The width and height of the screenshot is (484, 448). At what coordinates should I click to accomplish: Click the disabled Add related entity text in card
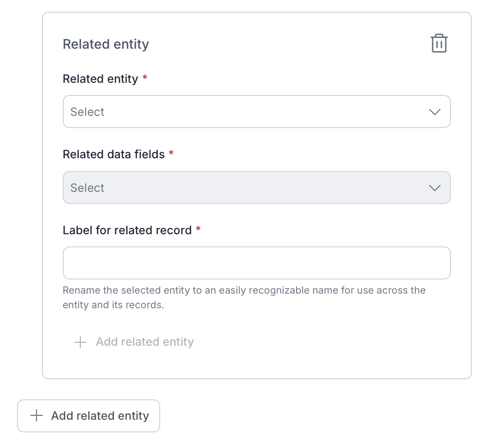click(x=145, y=342)
